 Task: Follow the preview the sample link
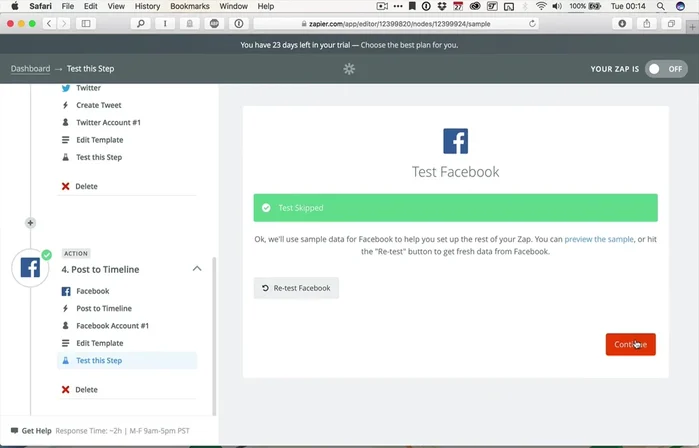(598, 239)
